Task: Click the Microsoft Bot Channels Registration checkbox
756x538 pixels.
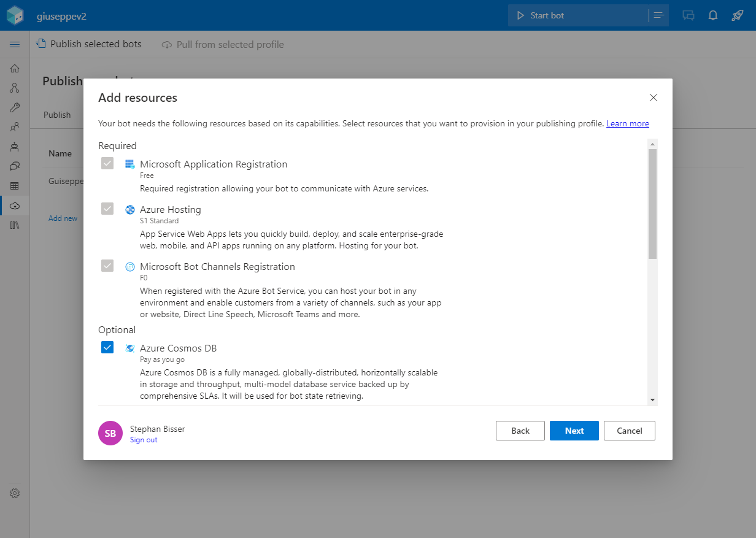Action: [107, 266]
